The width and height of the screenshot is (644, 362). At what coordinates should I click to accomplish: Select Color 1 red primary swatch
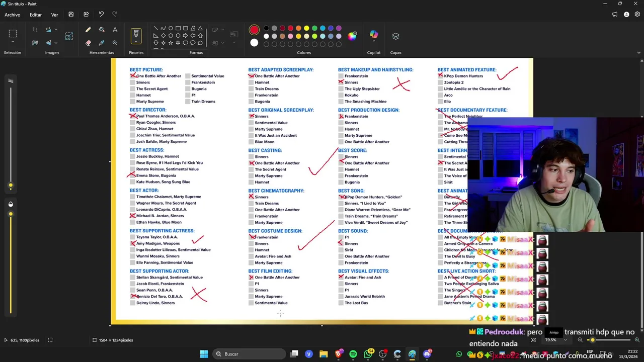point(254,30)
